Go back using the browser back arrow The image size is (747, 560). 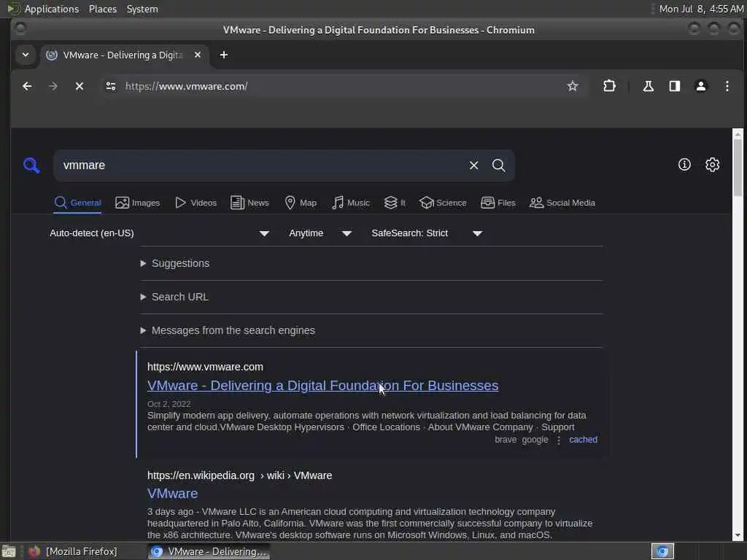[x=27, y=86]
